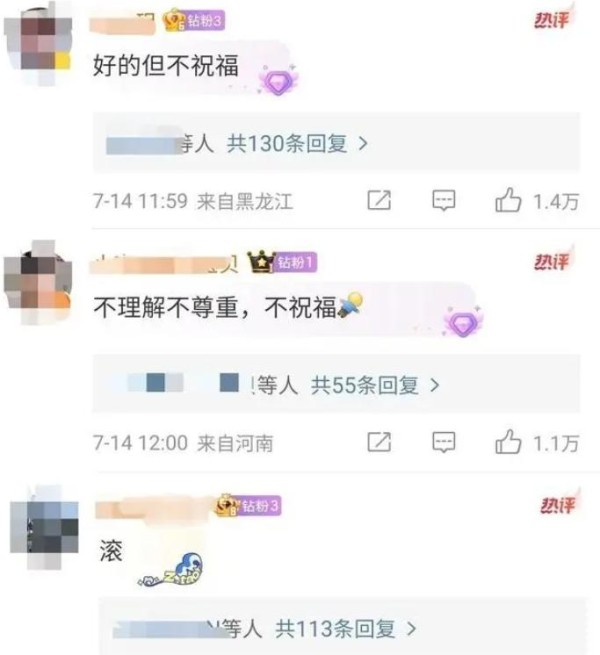Tap the comment text 滚
This screenshot has width=600, height=655.
(x=111, y=551)
